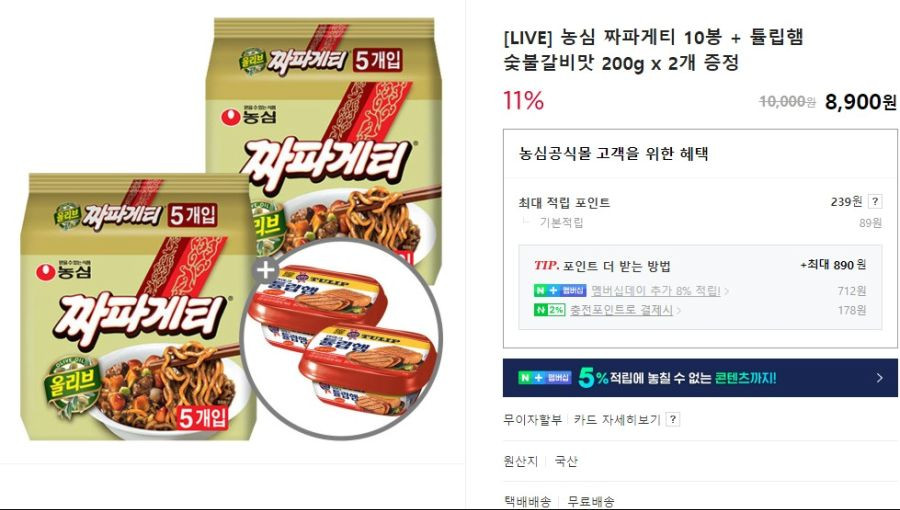Expand the chevron after 충전포인트로 결제시
Image resolution: width=900 pixels, height=510 pixels.
pyautogui.click(x=679, y=311)
